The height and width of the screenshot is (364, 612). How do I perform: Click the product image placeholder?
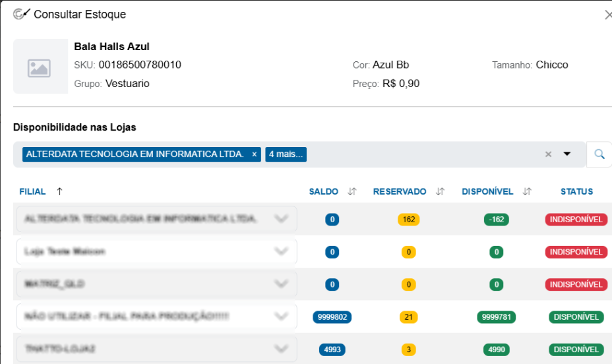(x=40, y=67)
